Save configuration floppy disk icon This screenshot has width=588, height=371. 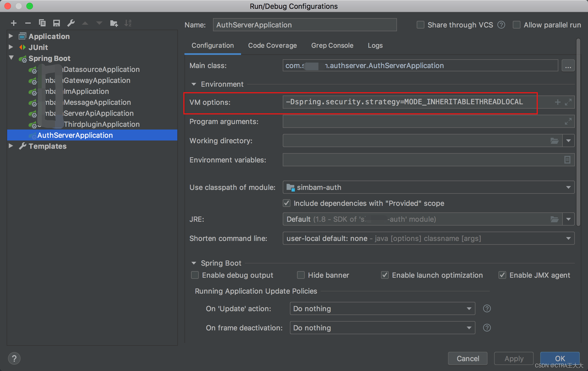57,23
